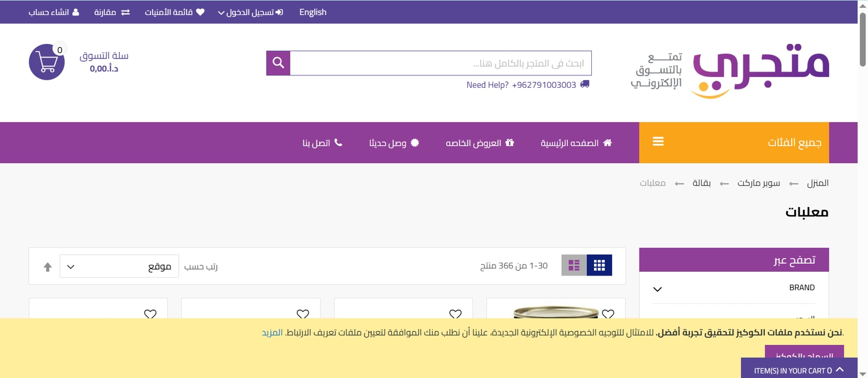Image resolution: width=868 pixels, height=378 pixels.
Task: Switch to grid view layout
Action: click(x=599, y=265)
